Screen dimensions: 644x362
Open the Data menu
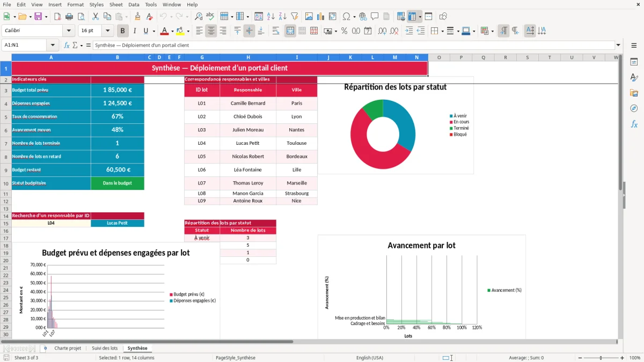(134, 4)
